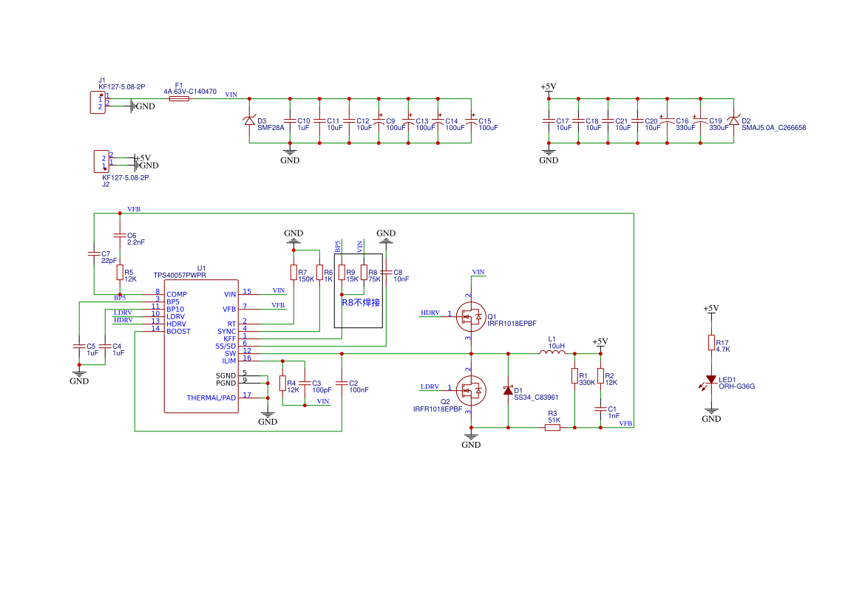Image resolution: width=868 pixels, height=614 pixels.
Task: Select the SS34_C83961 diode value
Action: coord(536,398)
